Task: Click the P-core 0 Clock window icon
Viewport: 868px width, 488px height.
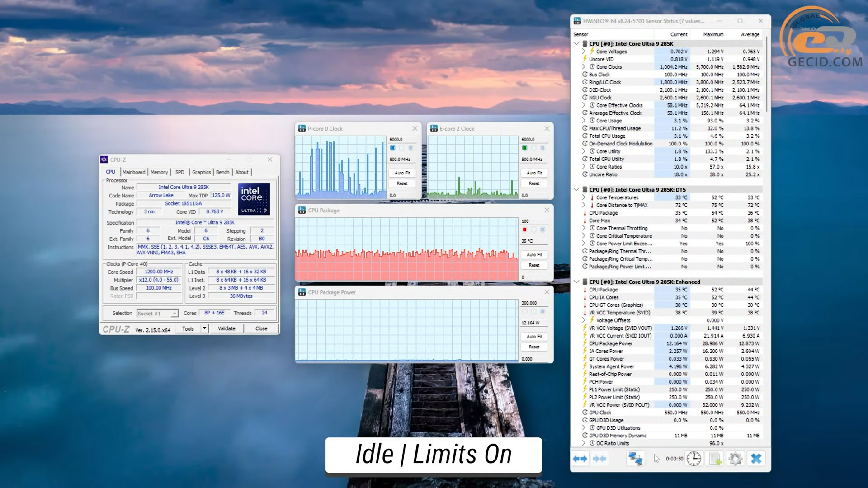Action: (x=302, y=129)
